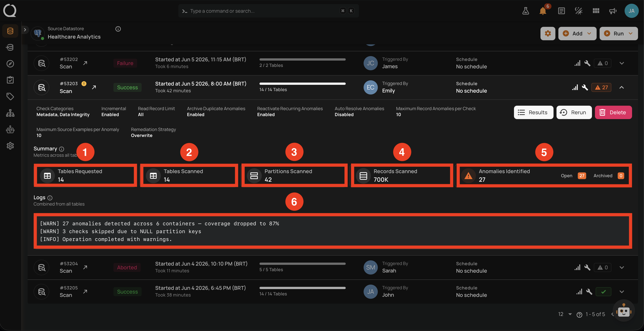Click the info icon next to Healthcare Analytics
Screen dimensions: 644x331
point(118,29)
